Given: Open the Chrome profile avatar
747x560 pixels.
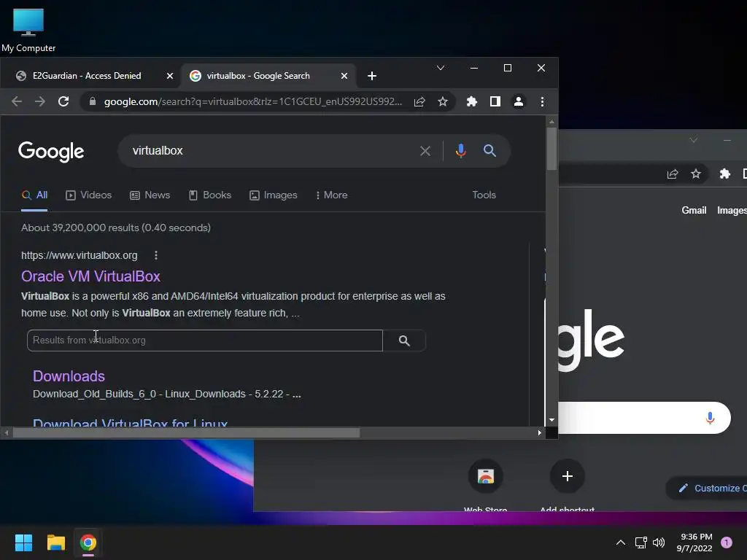Looking at the screenshot, I should tap(519, 101).
